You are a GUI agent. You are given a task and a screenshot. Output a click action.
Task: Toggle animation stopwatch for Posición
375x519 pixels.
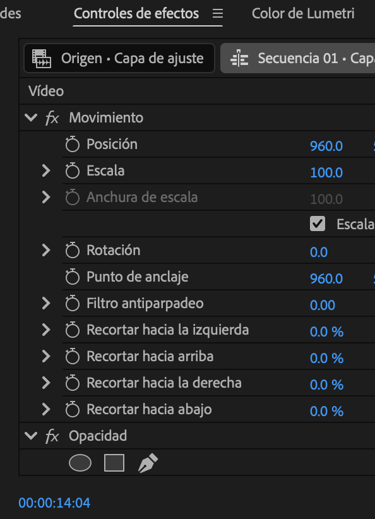(x=72, y=144)
